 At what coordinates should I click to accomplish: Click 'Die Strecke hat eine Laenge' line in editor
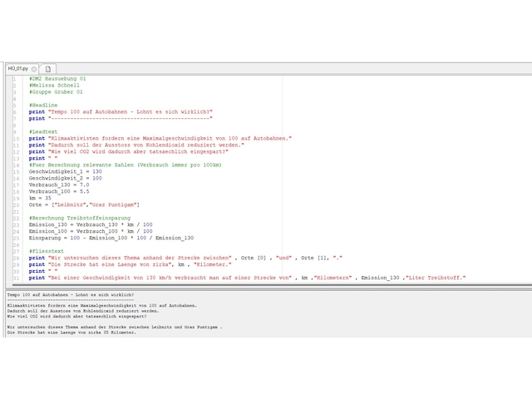[x=130, y=264]
